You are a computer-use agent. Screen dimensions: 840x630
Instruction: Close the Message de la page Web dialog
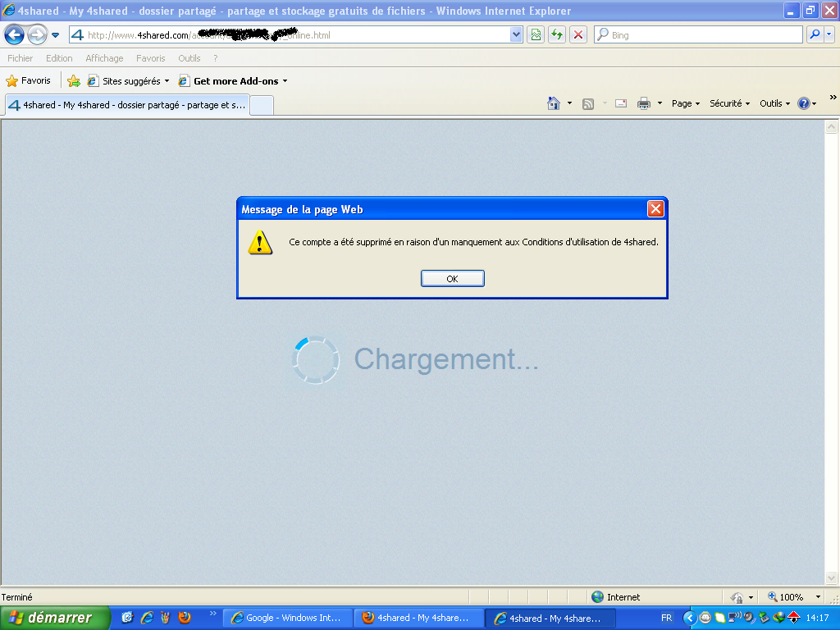[x=655, y=209]
